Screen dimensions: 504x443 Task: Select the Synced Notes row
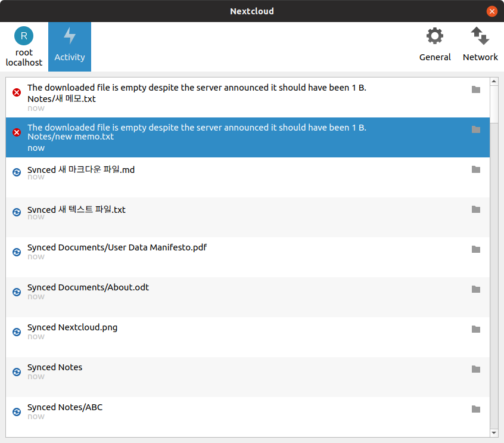(x=247, y=377)
